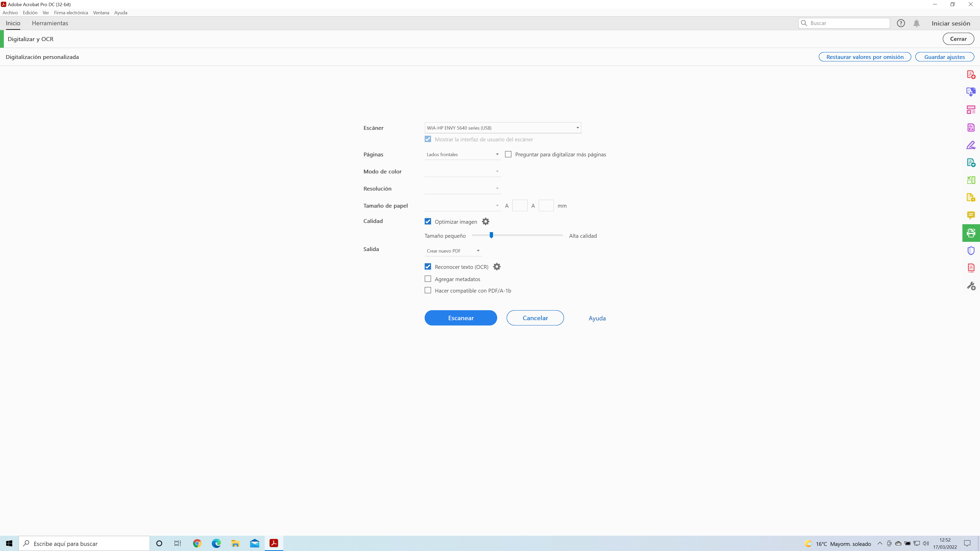Click the Buscar search field
The width and height of the screenshot is (980, 551).
(844, 23)
